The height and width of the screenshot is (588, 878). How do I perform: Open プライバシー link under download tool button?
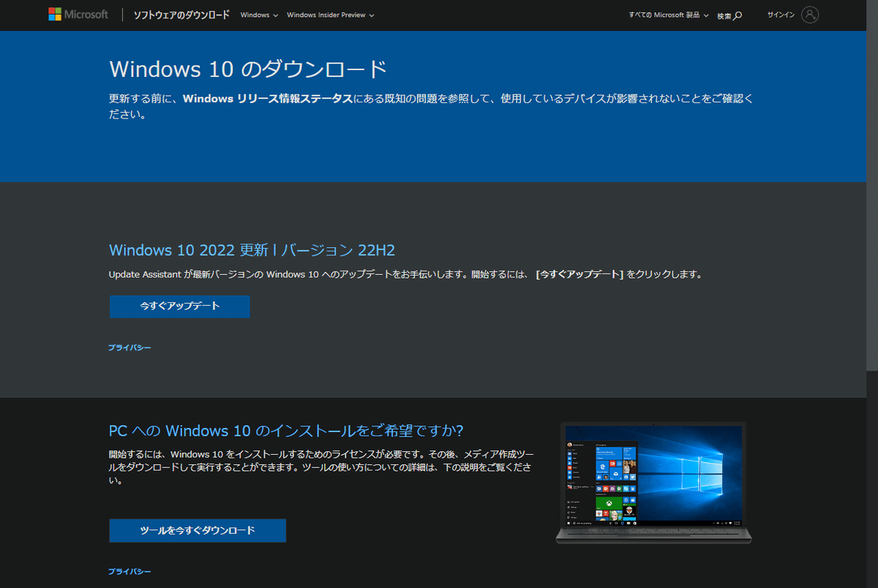(x=130, y=571)
